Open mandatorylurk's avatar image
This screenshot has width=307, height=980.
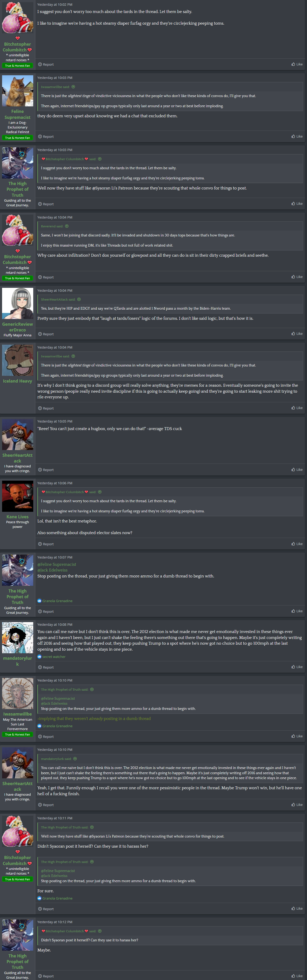[17, 638]
